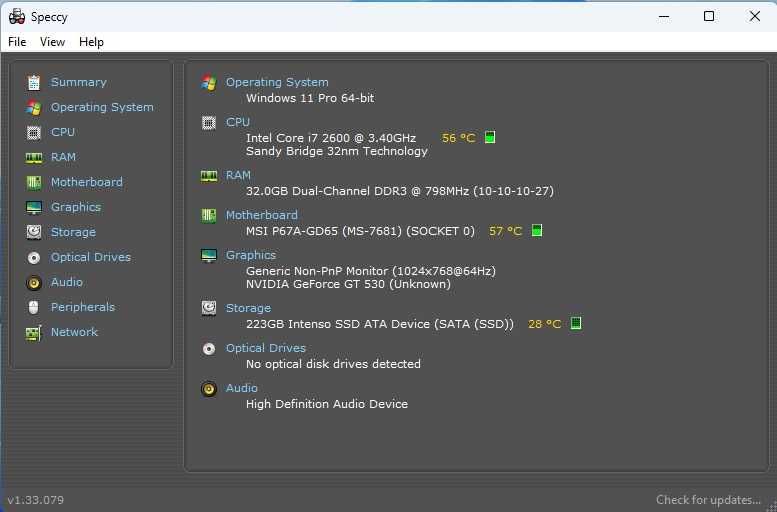Click the Audio speaker icon in summary panel
This screenshot has height=512, width=777.
point(209,389)
